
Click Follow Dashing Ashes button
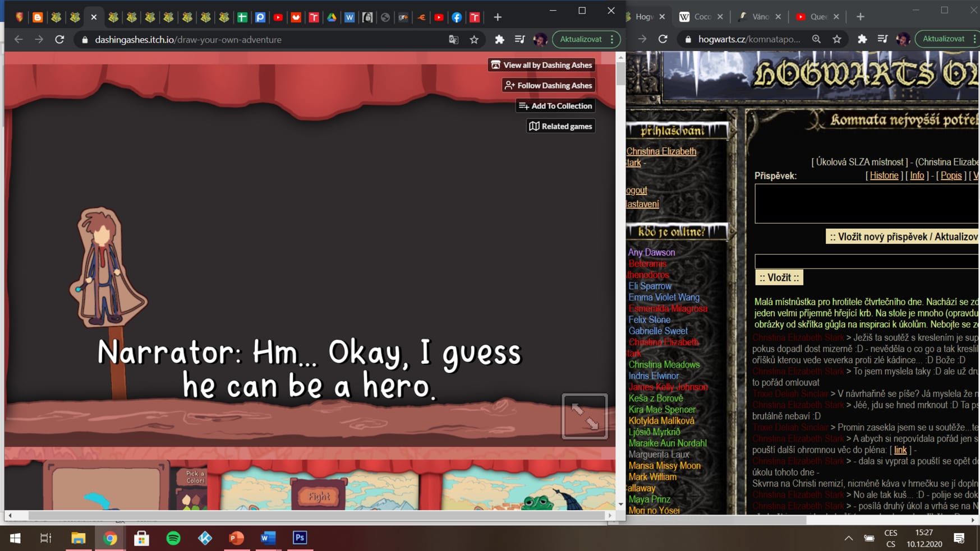pyautogui.click(x=548, y=85)
